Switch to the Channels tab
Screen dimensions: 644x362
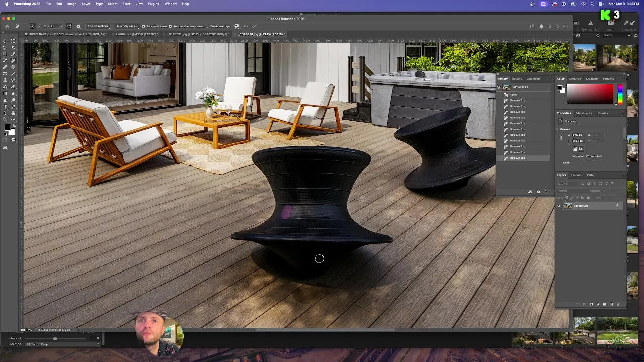point(576,175)
